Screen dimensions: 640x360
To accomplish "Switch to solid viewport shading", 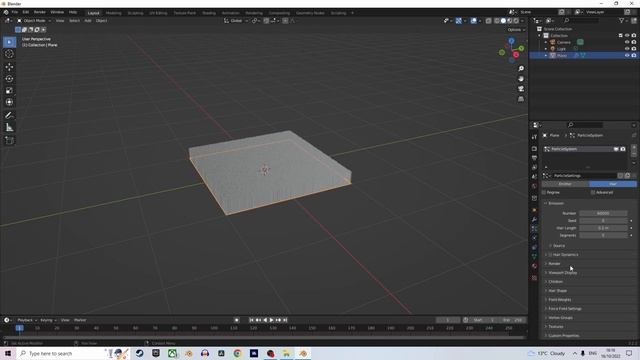I will pos(503,20).
